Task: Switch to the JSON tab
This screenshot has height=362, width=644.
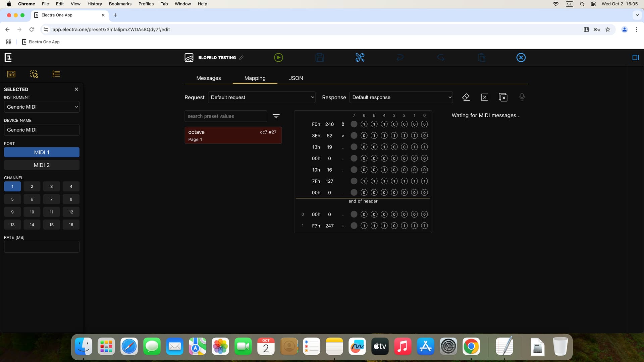Action: pyautogui.click(x=296, y=78)
